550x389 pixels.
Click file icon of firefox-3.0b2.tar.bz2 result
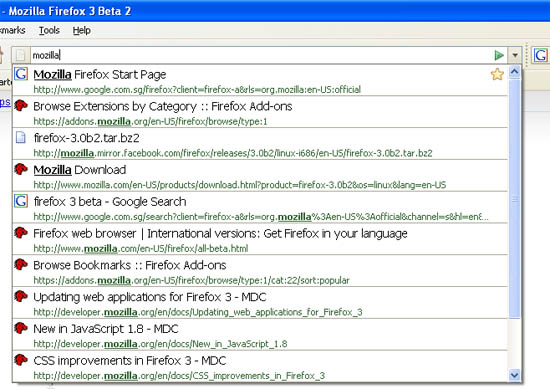[21, 137]
